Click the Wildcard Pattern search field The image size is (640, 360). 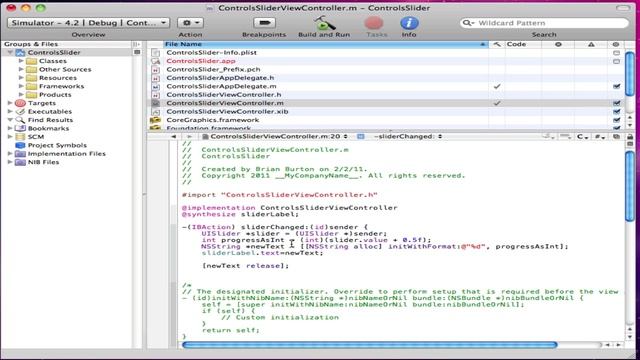544,23
